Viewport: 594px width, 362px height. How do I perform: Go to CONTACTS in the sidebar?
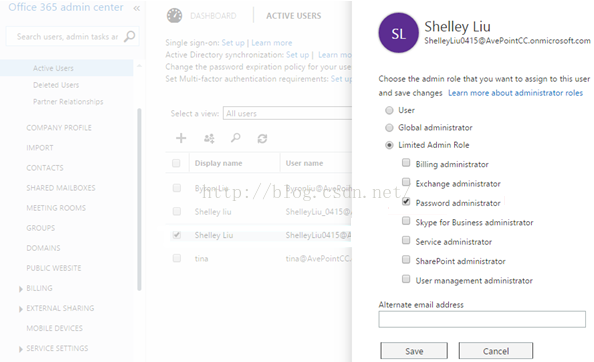pos(45,168)
